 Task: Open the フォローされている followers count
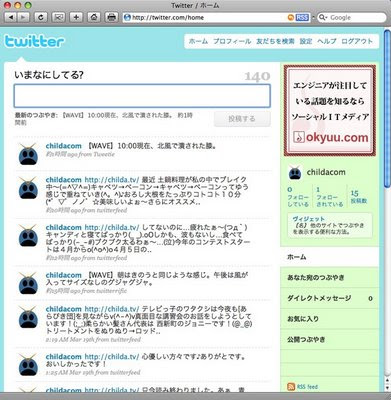[x=329, y=197]
